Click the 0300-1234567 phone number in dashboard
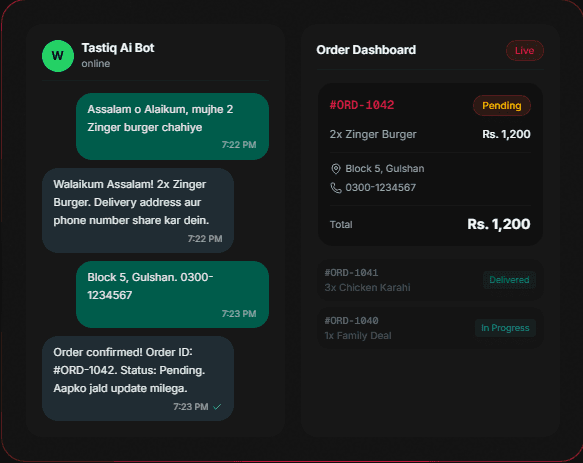This screenshot has width=583, height=463. [380, 188]
